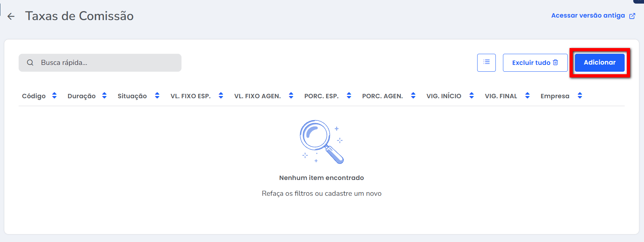Click the PORC. ESP. sort arrows

(349, 95)
